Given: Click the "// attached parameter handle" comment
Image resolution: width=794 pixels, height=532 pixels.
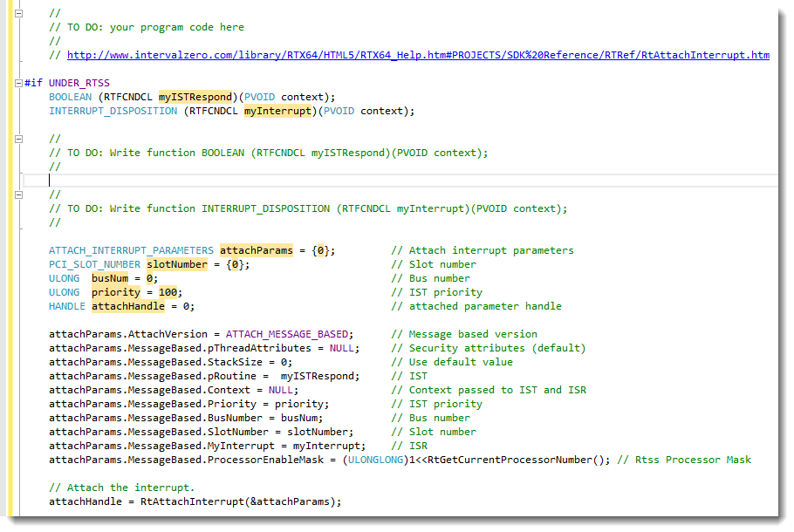Looking at the screenshot, I should pyautogui.click(x=476, y=306).
